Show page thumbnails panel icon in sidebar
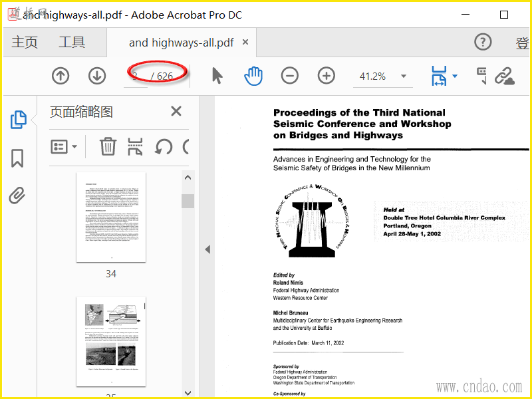The height and width of the screenshot is (399, 532). point(19,120)
